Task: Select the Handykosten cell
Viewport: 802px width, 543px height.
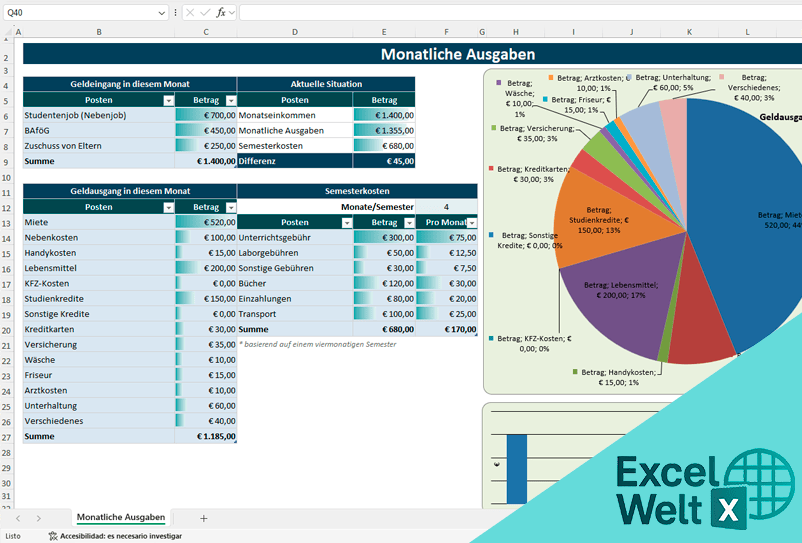Action: [x=99, y=253]
